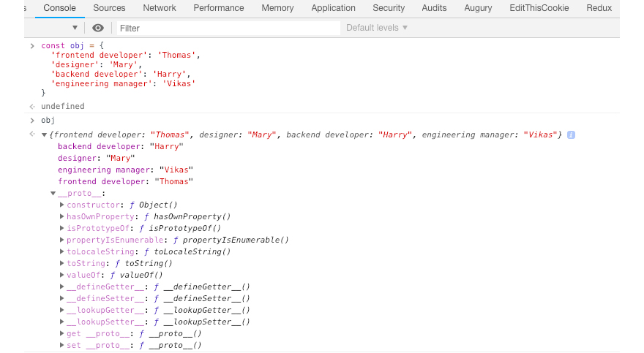Focus the console Filter field
The height and width of the screenshot is (353, 644).
(228, 29)
